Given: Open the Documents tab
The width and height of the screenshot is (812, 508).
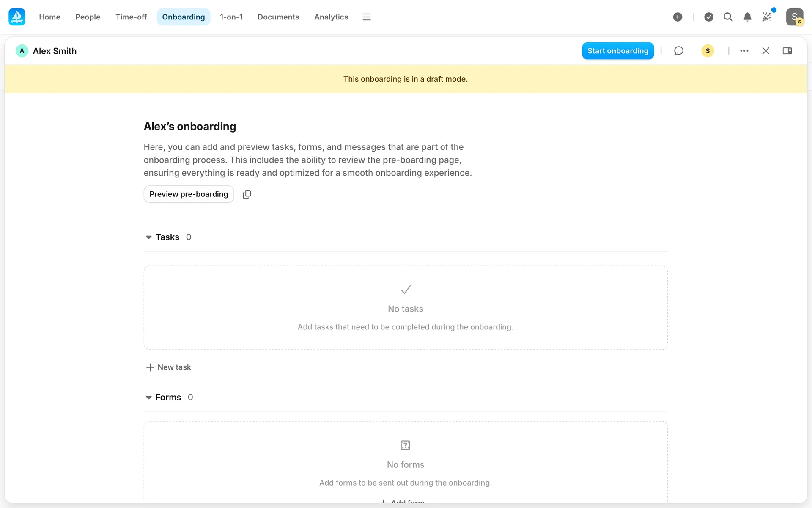Looking at the screenshot, I should [278, 17].
